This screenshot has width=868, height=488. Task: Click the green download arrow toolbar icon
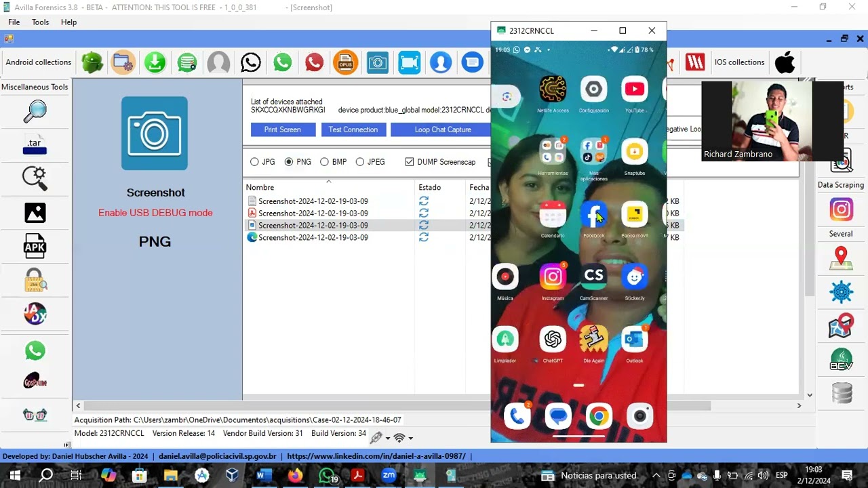pyautogui.click(x=155, y=62)
